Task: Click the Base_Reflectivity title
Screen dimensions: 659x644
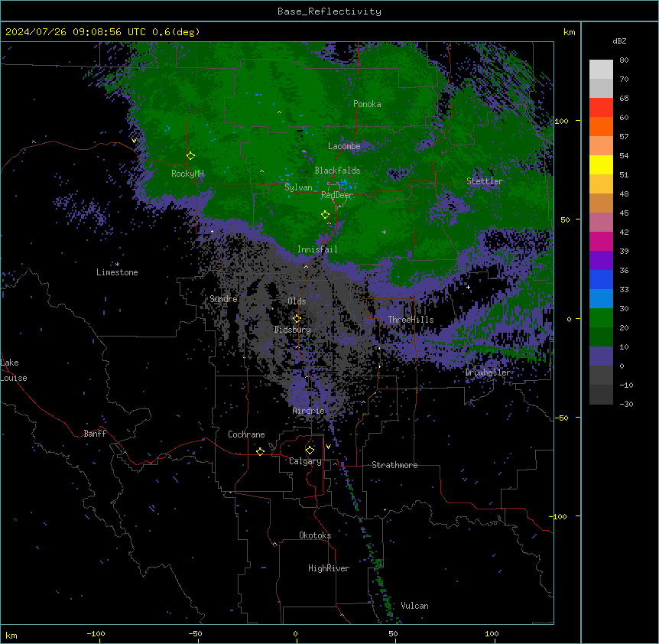Action: (x=329, y=11)
